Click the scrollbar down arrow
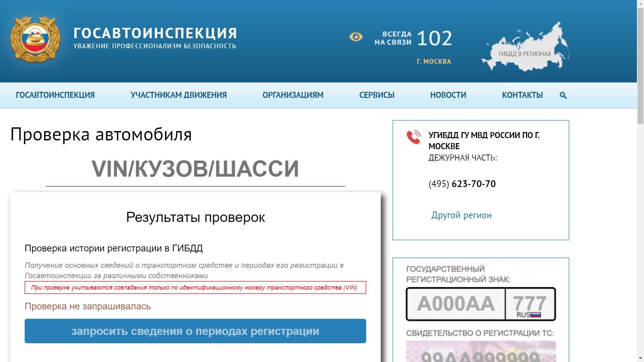Viewport: 644px width, 362px height. pyautogui.click(x=640, y=359)
